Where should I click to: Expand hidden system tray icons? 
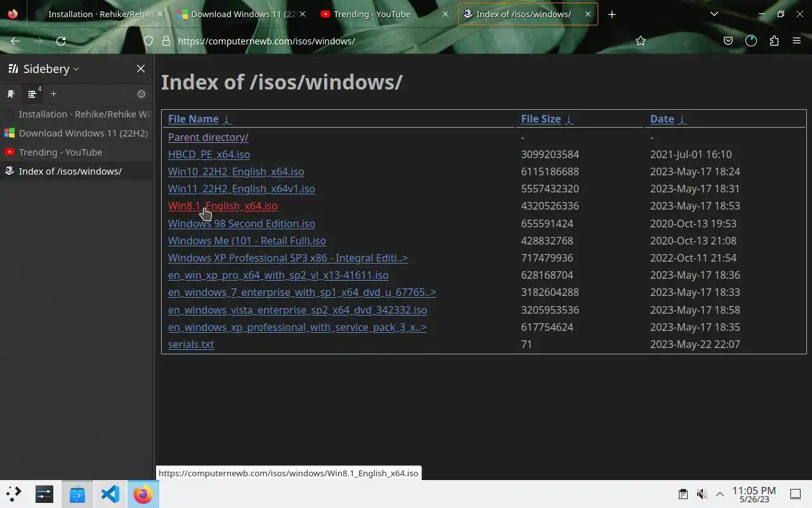[x=720, y=494]
